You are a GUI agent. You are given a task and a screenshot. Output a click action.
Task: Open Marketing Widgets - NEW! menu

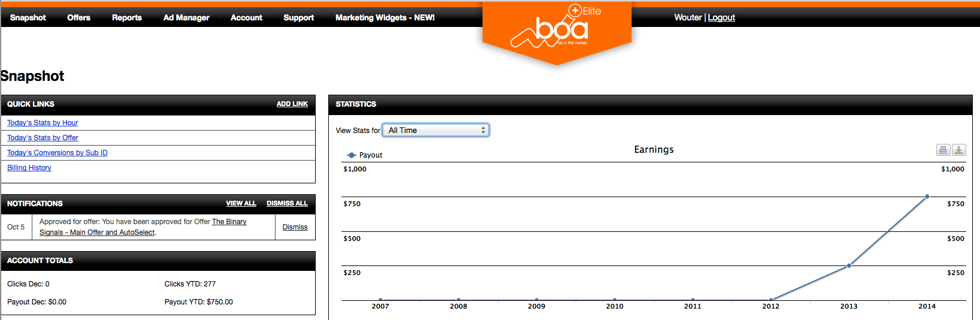[x=385, y=17]
